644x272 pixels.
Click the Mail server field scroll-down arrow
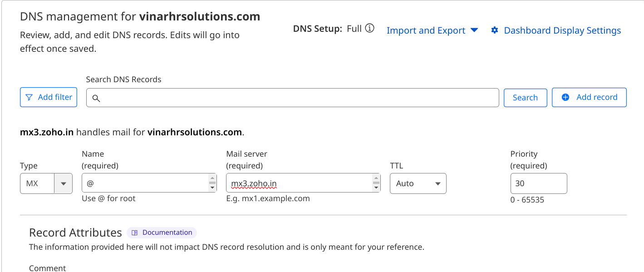coord(376,188)
